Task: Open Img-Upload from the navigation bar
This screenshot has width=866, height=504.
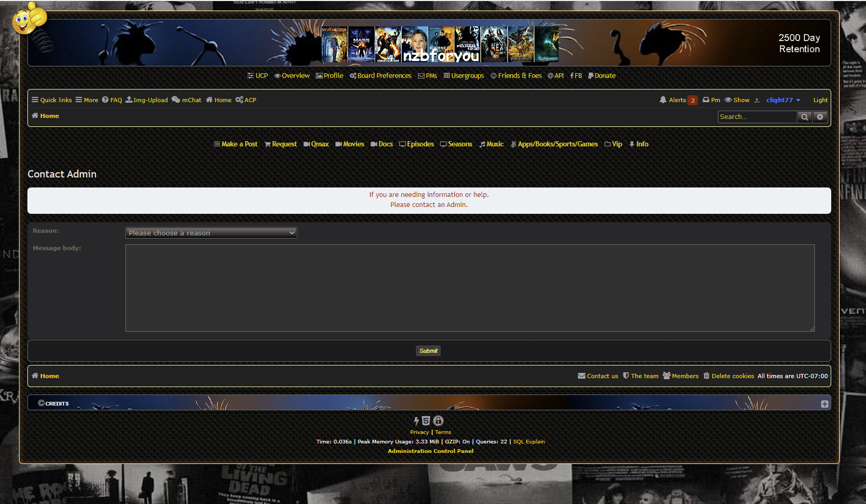Action: point(147,100)
